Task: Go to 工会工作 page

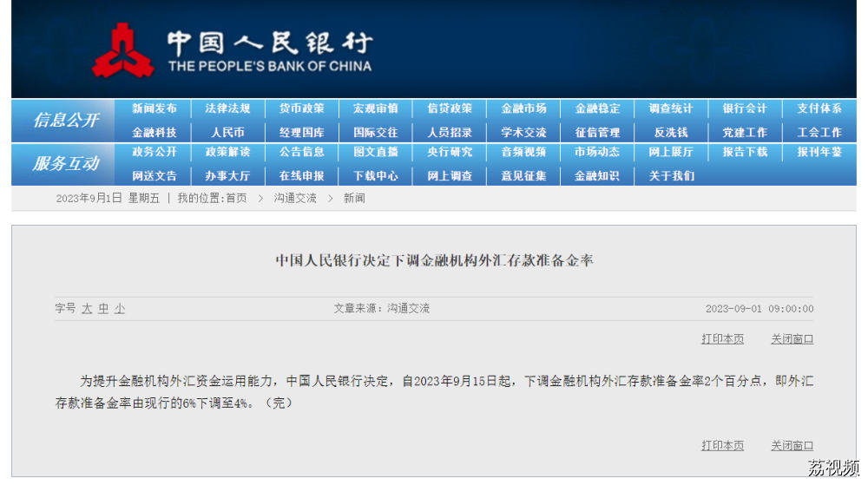Action: [x=819, y=133]
